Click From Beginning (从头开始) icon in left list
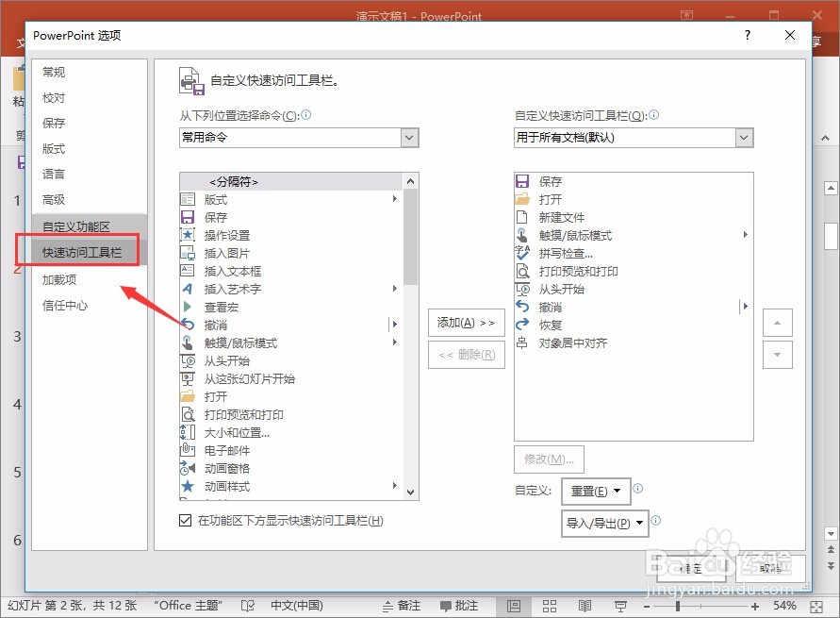 coord(188,360)
